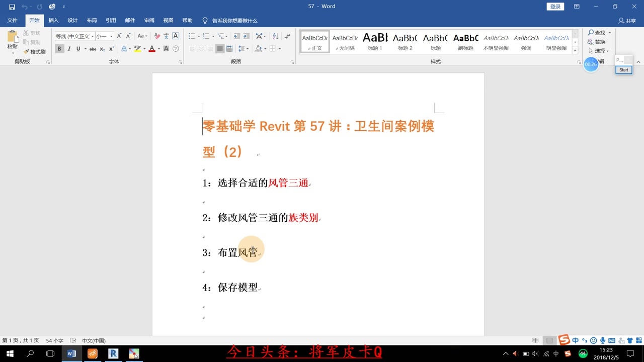Increase font size with the grow font icon
Image resolution: width=644 pixels, height=362 pixels.
[x=119, y=36]
